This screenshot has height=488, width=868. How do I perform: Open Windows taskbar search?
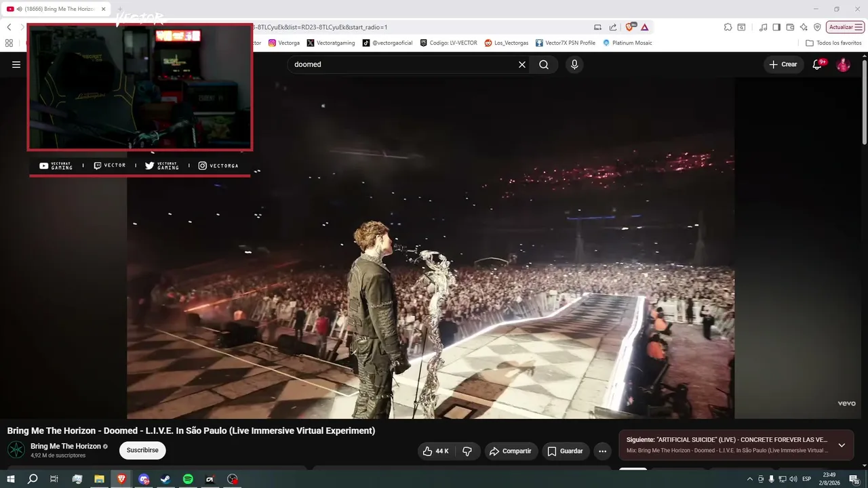(33, 479)
